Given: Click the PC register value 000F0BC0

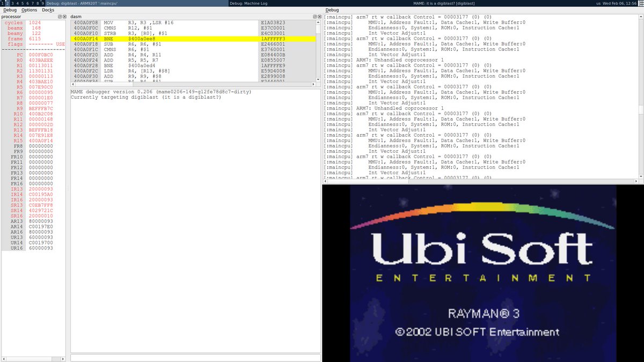Looking at the screenshot, I should click(41, 55).
